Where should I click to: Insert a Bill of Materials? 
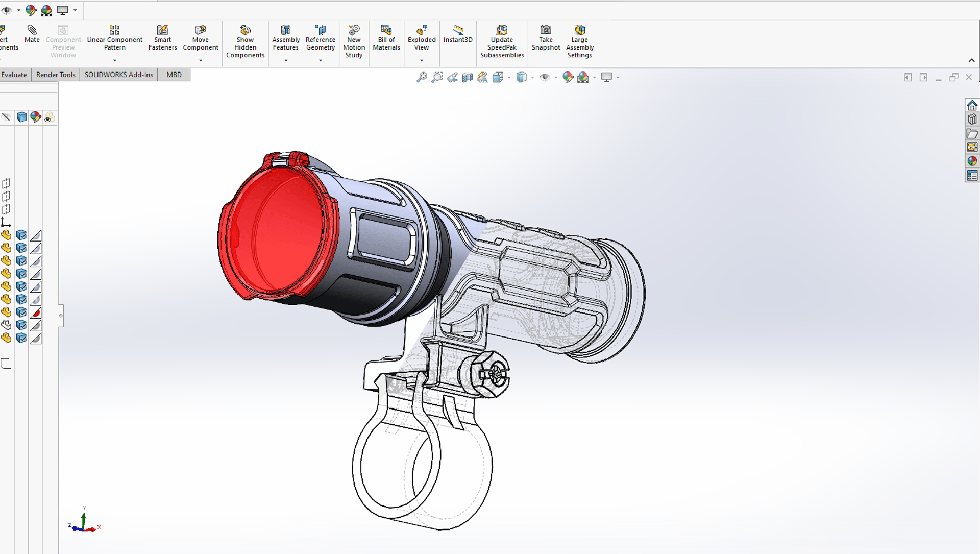click(x=386, y=38)
